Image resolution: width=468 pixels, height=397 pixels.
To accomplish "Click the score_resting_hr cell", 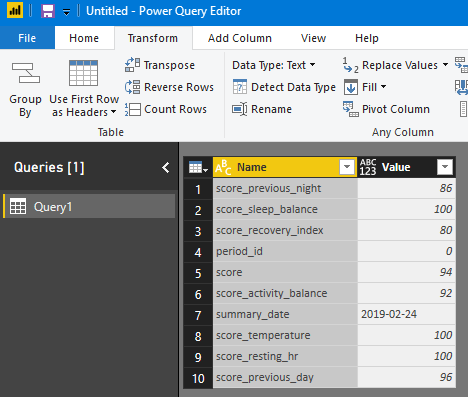I will coord(285,356).
